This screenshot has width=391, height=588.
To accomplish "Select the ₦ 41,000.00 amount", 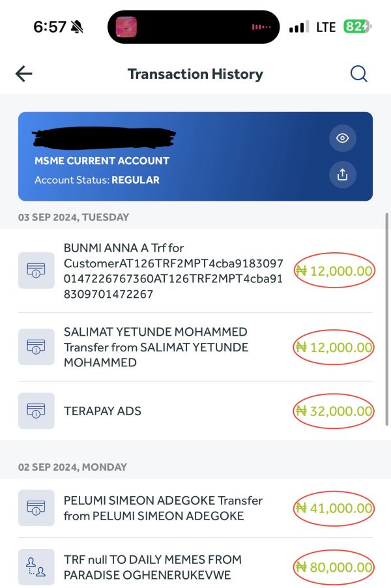I will point(334,508).
